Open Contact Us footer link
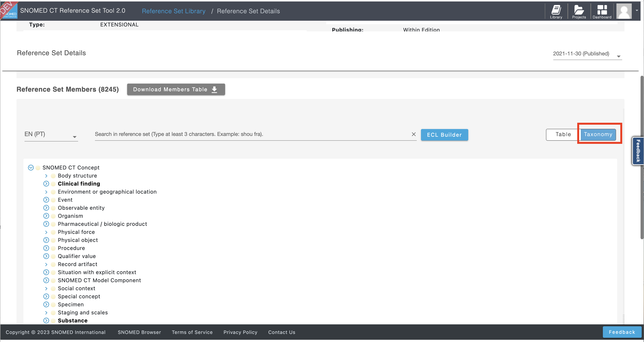This screenshot has width=644, height=342. [281, 332]
